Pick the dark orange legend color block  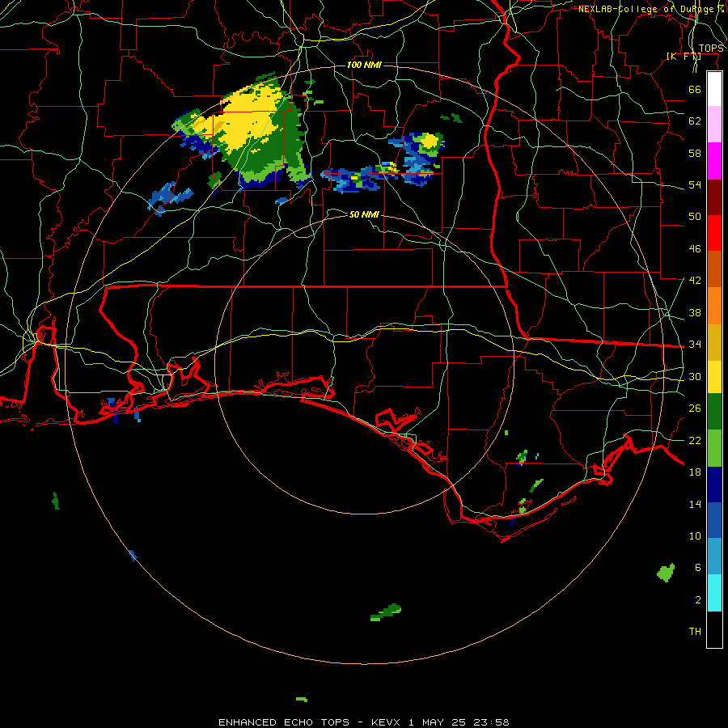coord(714,269)
